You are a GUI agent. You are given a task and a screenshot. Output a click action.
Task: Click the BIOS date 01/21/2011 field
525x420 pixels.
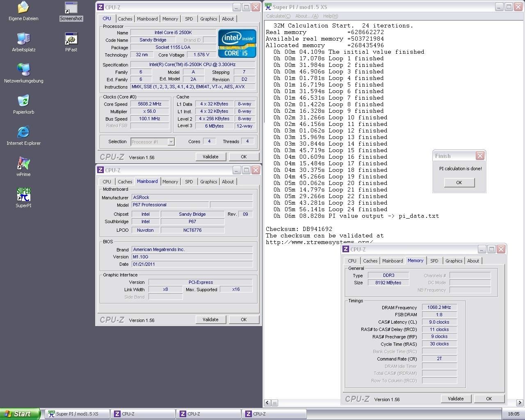pyautogui.click(x=192, y=264)
